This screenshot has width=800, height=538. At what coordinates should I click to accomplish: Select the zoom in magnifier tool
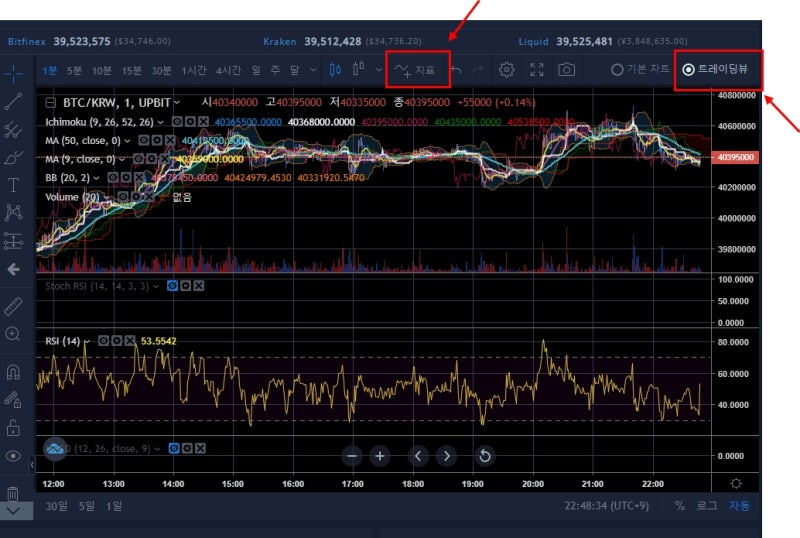point(13,334)
